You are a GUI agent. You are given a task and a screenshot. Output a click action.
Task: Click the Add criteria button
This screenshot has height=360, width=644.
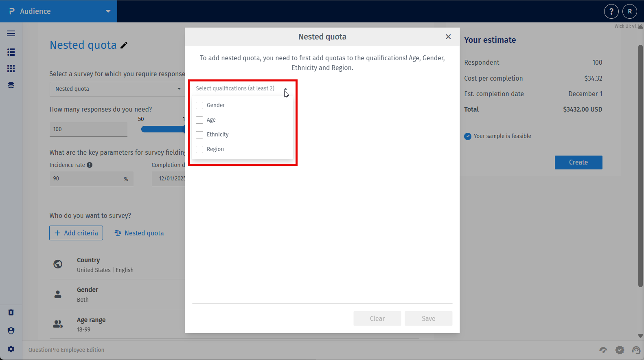tap(76, 233)
